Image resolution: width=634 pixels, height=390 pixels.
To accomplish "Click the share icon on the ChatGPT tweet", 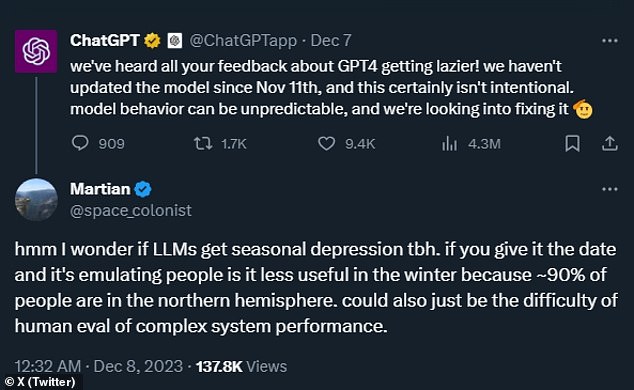I will [610, 143].
